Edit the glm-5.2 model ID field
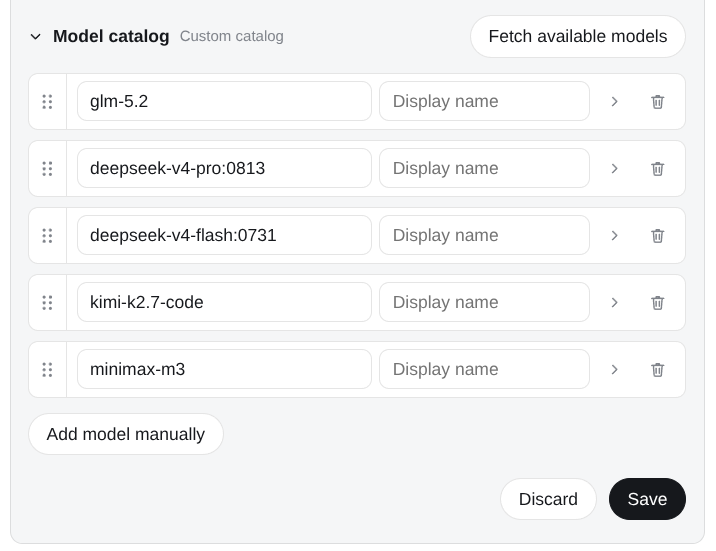Viewport: 716px width, 551px height. [x=224, y=101]
